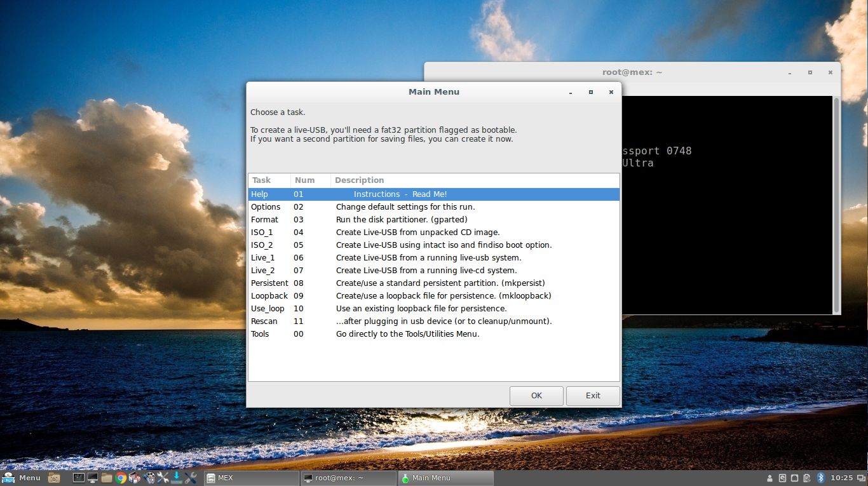Click the wrench tools icon on the taskbar
The width and height of the screenshot is (868, 486).
coord(163,478)
